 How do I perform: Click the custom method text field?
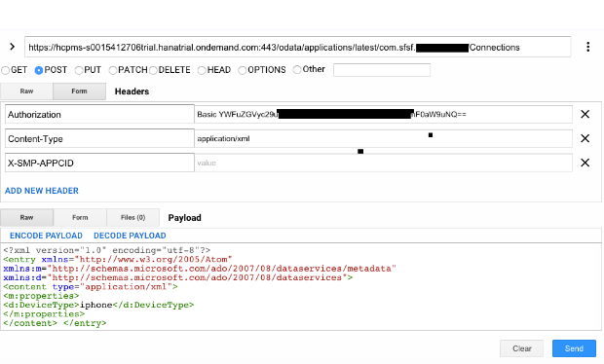[x=382, y=70]
